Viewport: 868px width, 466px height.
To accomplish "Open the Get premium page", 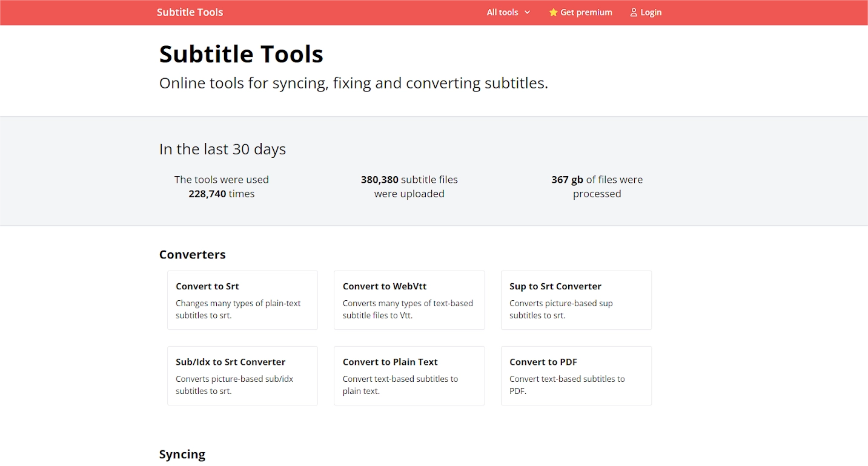I will (x=580, y=12).
